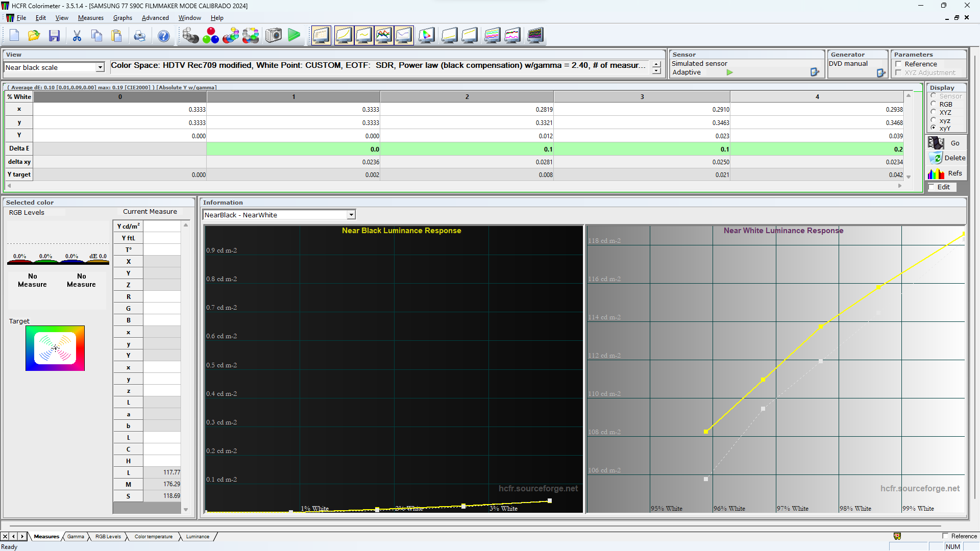Viewport: 980px width, 551px height.
Task: Expand the NearBlack - NearWhite dropdown
Action: point(351,215)
